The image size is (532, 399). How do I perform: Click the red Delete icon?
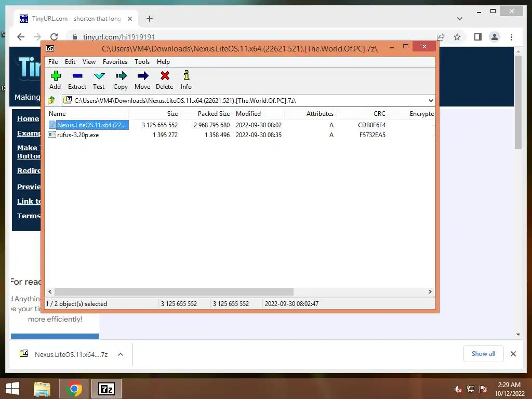(165, 76)
